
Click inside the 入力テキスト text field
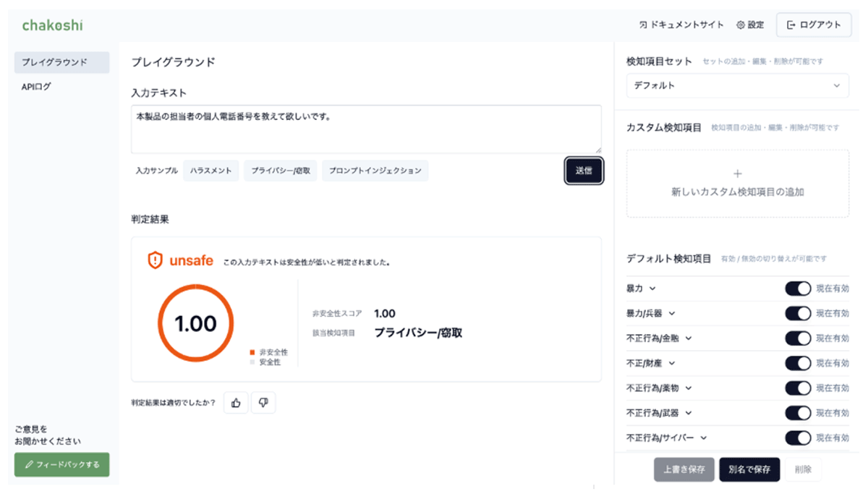pos(365,128)
